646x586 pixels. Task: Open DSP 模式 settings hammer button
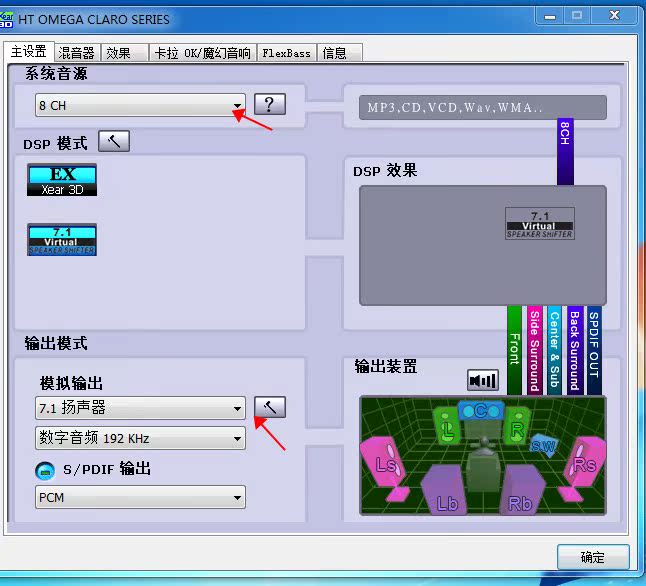pyautogui.click(x=114, y=141)
